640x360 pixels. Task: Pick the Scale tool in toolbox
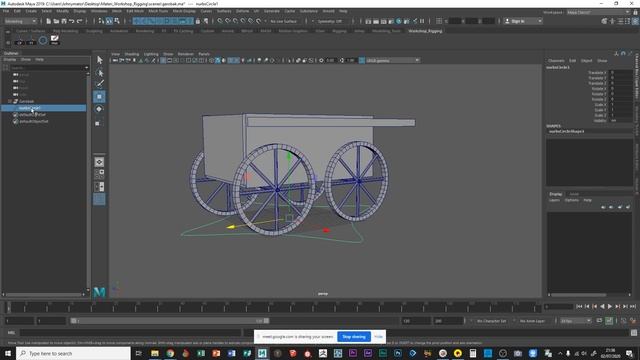pyautogui.click(x=99, y=122)
